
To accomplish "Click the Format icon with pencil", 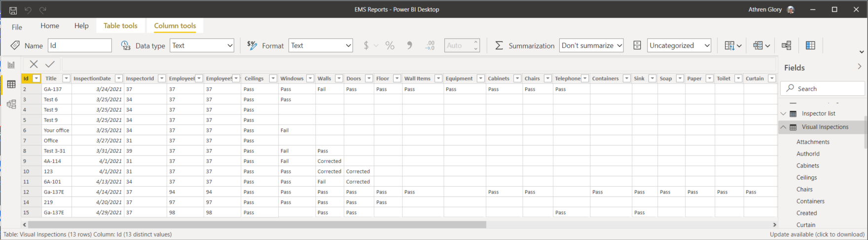I will pyautogui.click(x=252, y=45).
